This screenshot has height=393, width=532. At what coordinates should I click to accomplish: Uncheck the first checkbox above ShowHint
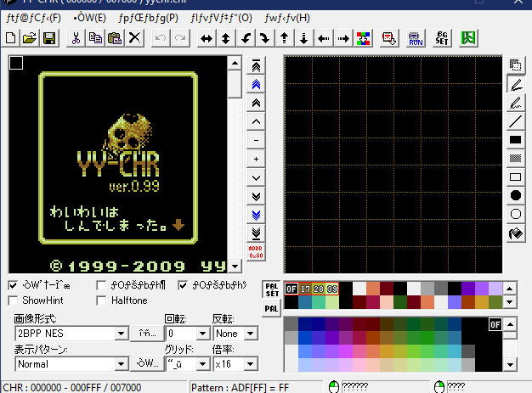[13, 285]
